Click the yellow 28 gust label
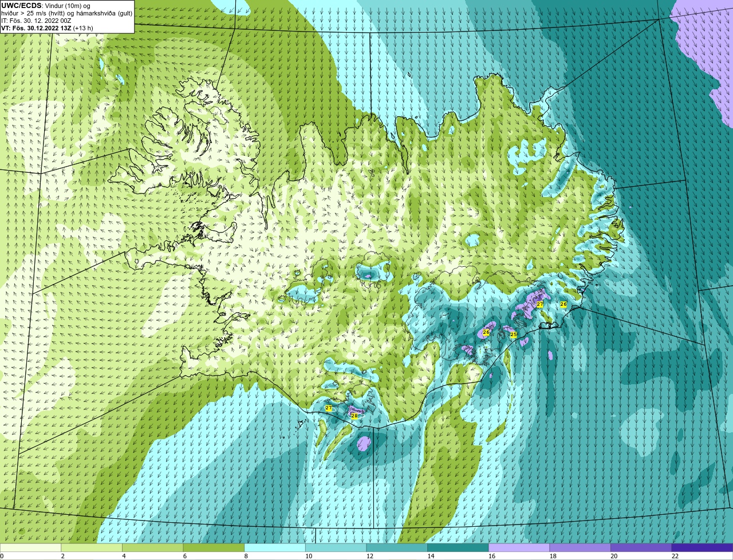The width and height of the screenshot is (733, 560). (354, 416)
